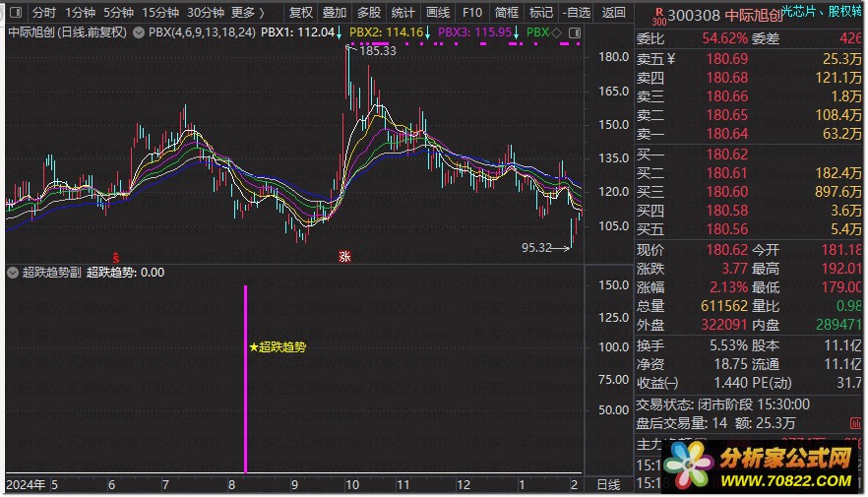Open F10 company info
The image size is (868, 497).
tap(472, 12)
